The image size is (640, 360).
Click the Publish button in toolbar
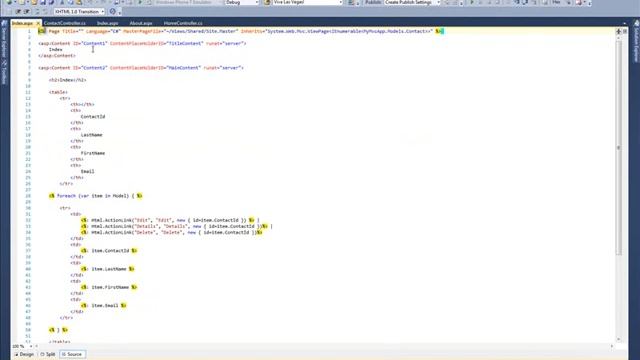(373, 2)
